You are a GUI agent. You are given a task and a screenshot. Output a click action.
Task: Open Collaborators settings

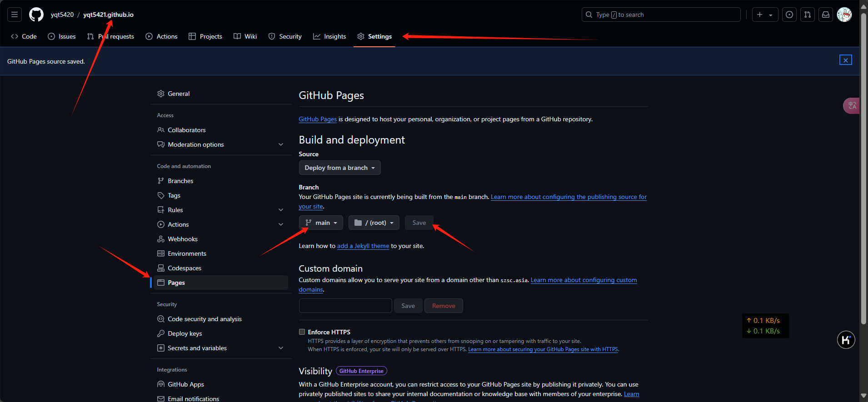click(221, 130)
